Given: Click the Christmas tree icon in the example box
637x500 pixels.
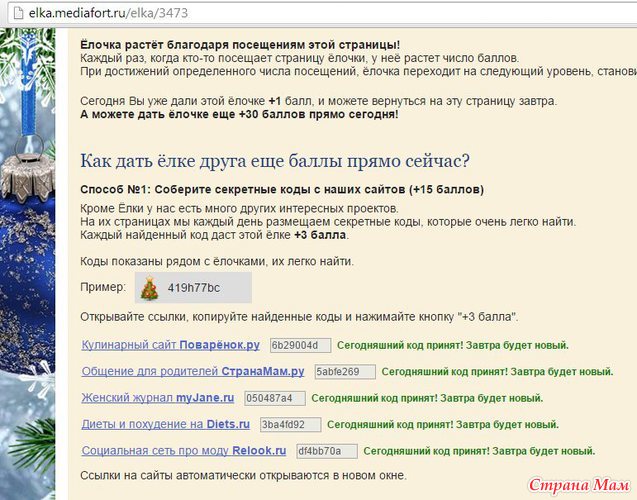Looking at the screenshot, I should (149, 288).
